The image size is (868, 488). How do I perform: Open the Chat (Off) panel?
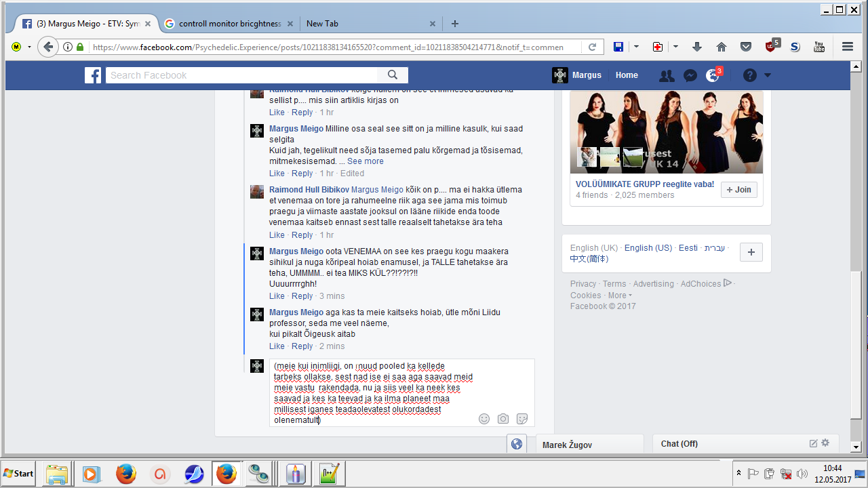point(745,444)
